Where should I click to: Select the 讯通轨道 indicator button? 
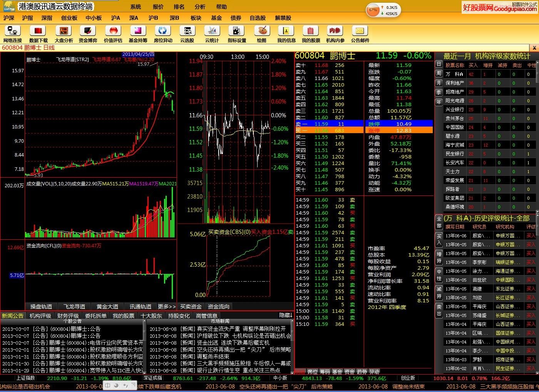coord(141,307)
